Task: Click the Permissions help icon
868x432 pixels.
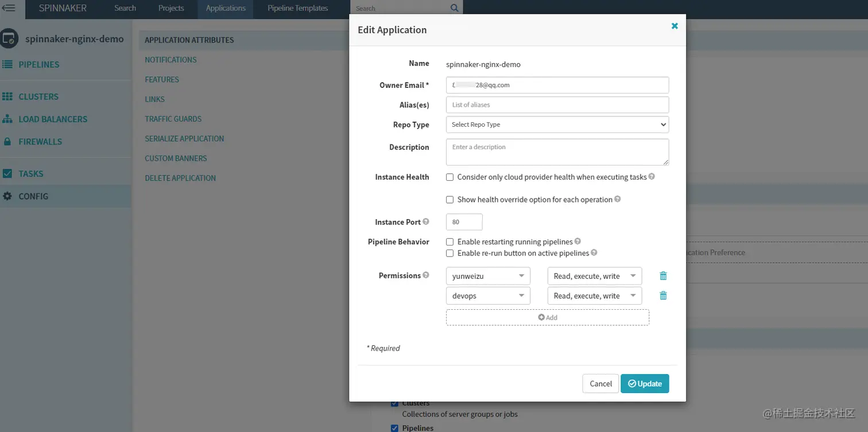Action: click(x=426, y=275)
